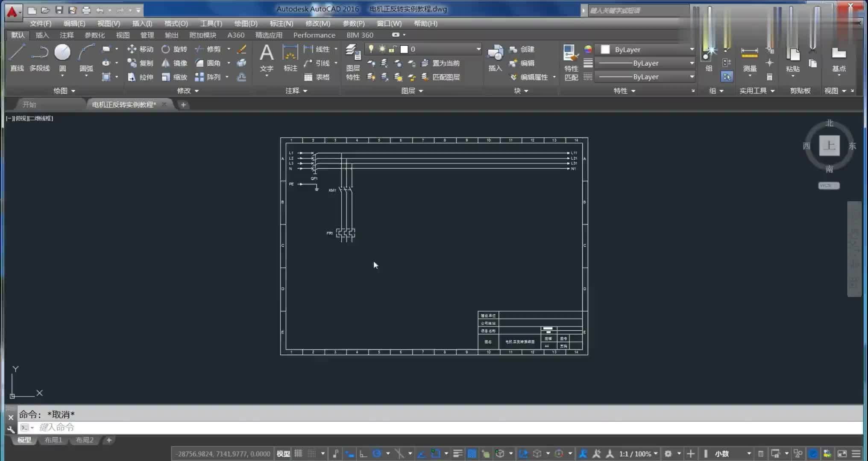Viewport: 868px width, 461px height.
Task: Click the ByLayer white color swatch
Action: pyautogui.click(x=605, y=50)
